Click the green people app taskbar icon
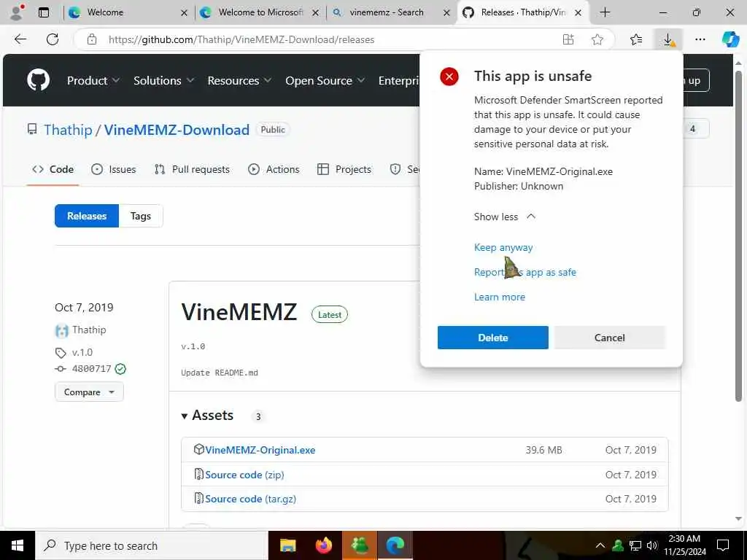Screen dimensions: 747x560 coord(360,545)
